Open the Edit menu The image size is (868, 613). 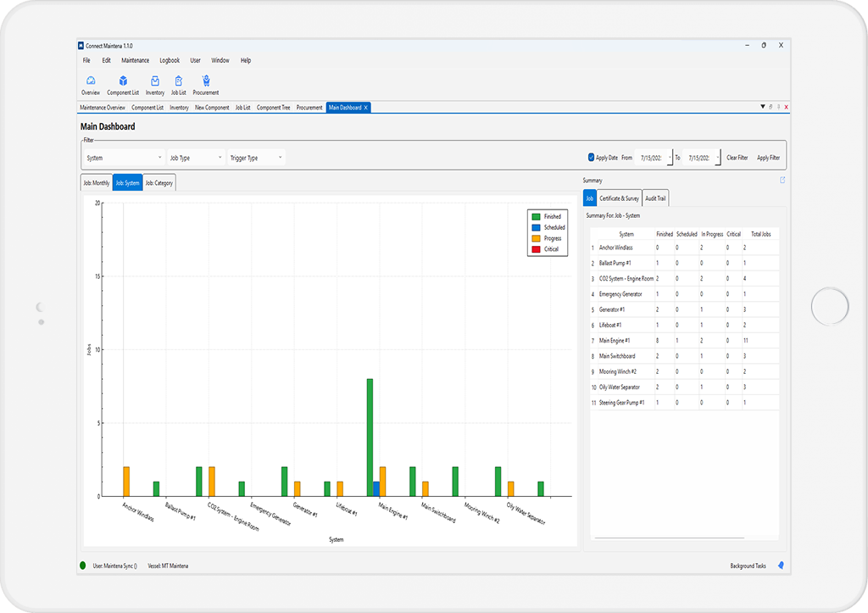tap(106, 60)
